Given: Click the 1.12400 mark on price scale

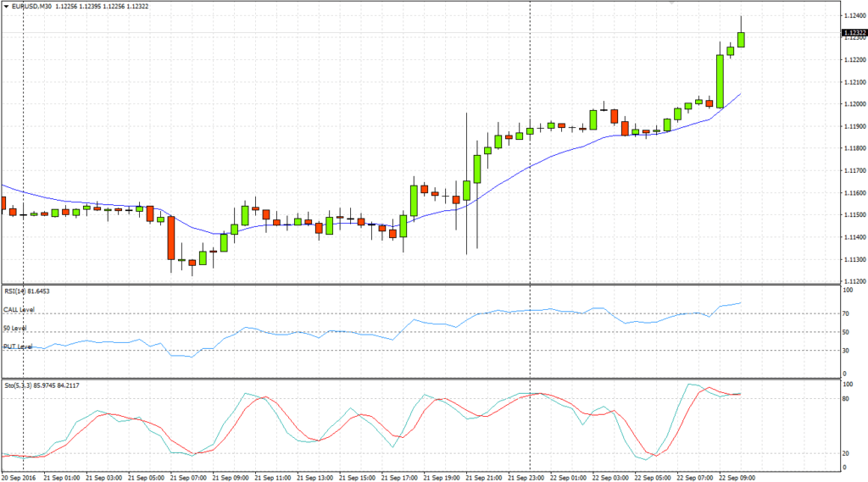Looking at the screenshot, I should click(853, 16).
